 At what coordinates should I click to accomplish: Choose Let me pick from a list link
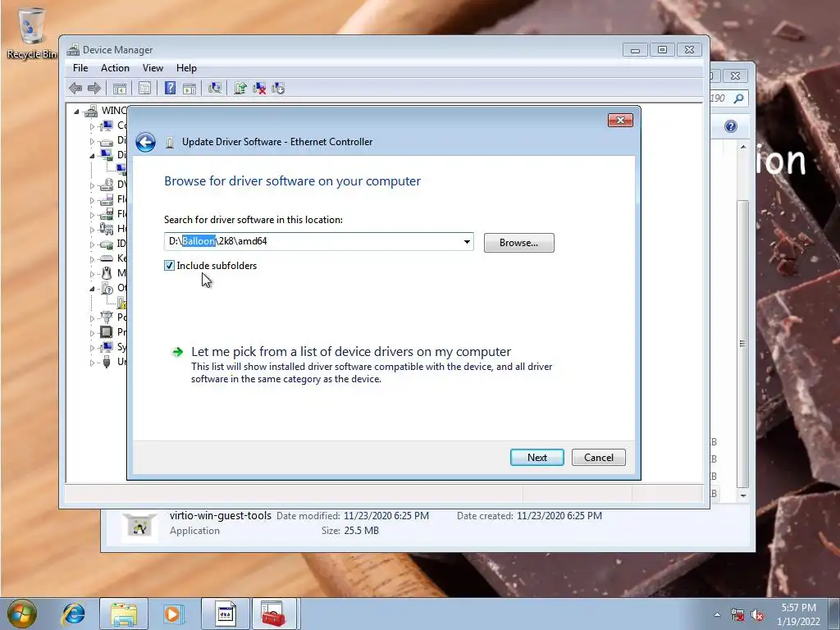point(351,351)
